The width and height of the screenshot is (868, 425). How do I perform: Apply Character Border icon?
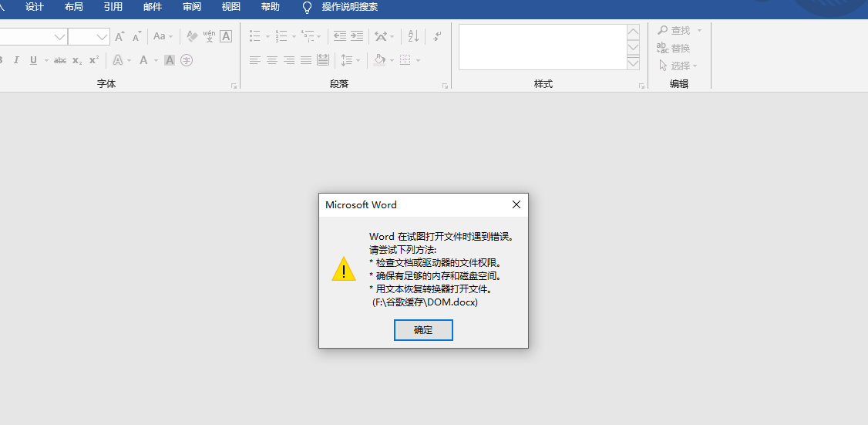[x=226, y=36]
